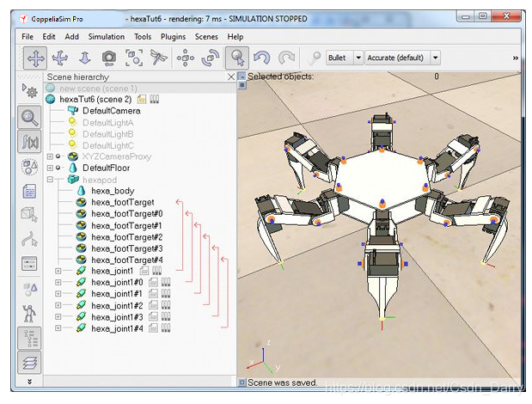The height and width of the screenshot is (404, 532).
Task: Open collections sidebar icon
Action: pos(29,167)
